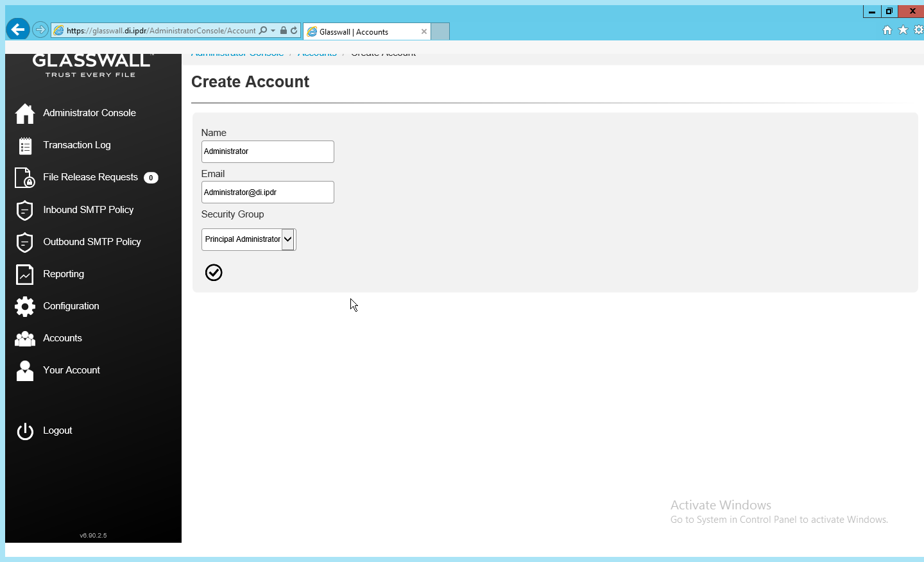Focus the Name input field
The image size is (924, 562).
[x=268, y=151]
